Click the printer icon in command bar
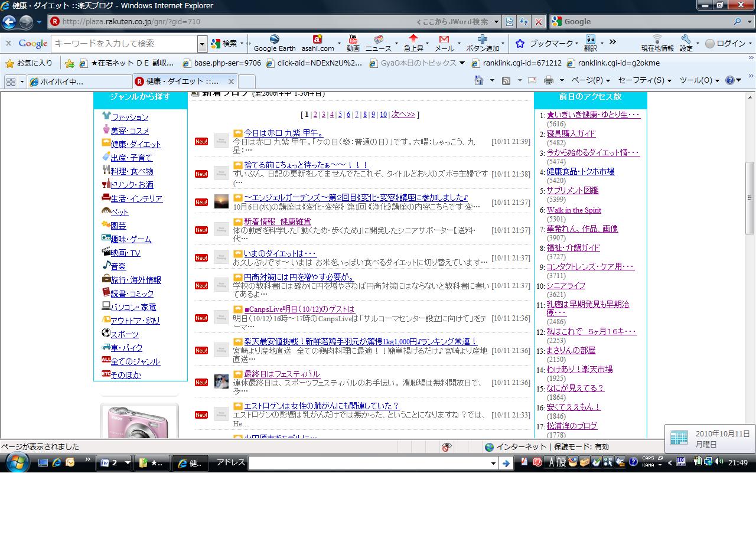 [x=549, y=80]
